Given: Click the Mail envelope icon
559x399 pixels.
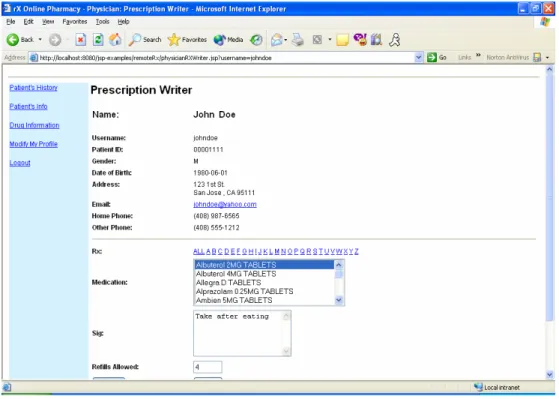Looking at the screenshot, I should tap(277, 40).
